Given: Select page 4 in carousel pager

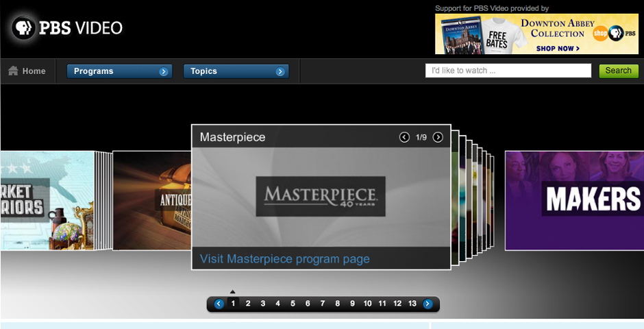Looking at the screenshot, I should [277, 304].
